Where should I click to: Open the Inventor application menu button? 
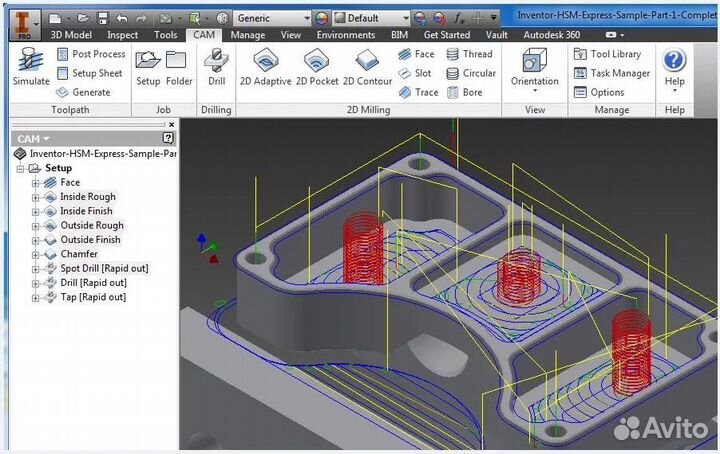[25, 24]
